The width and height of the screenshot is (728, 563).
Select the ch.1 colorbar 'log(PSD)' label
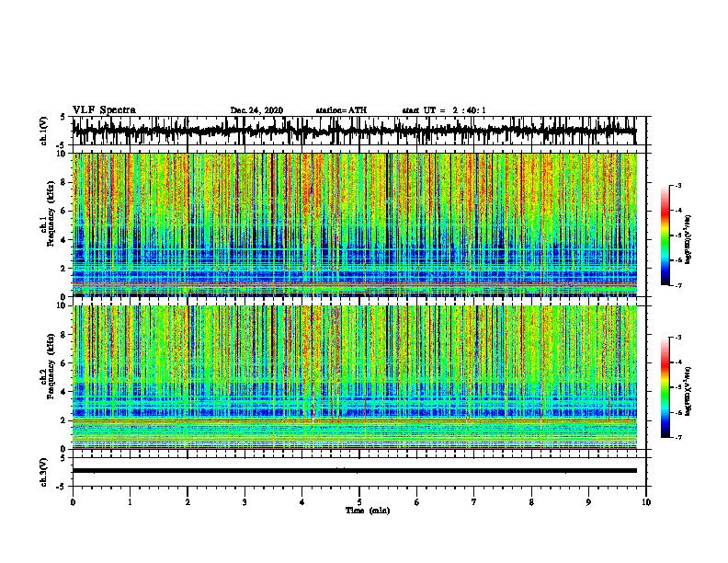688,240
